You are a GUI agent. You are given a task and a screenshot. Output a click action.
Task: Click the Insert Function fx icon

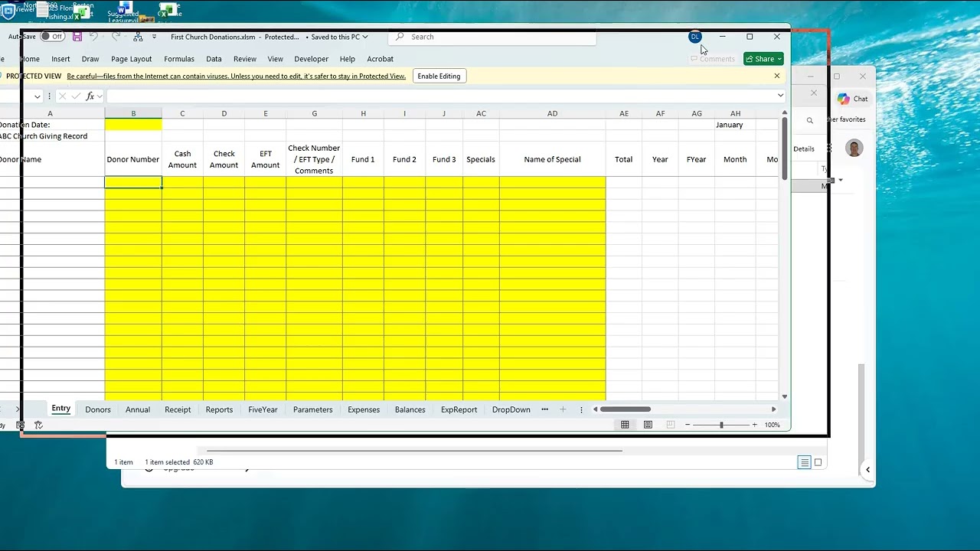click(x=90, y=96)
